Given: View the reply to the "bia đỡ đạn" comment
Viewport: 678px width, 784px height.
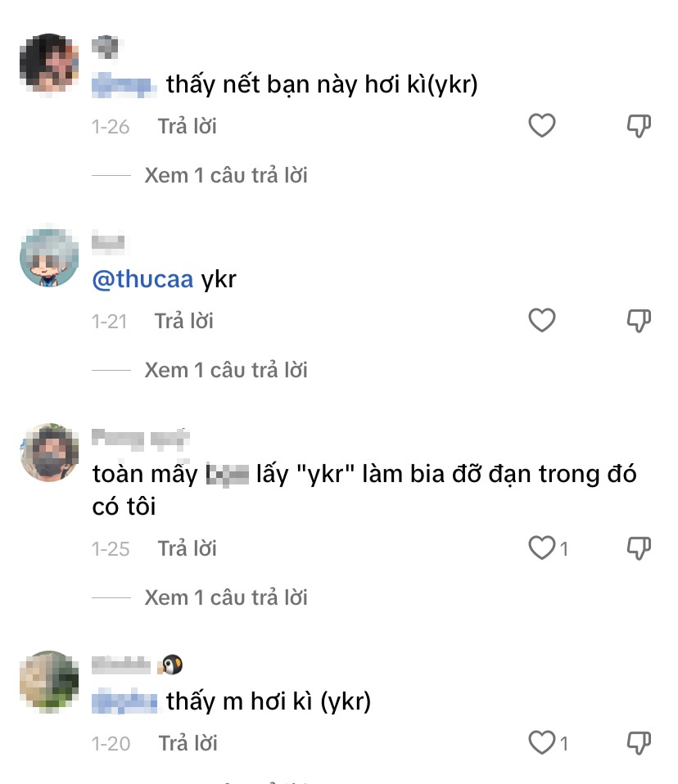Looking at the screenshot, I should pyautogui.click(x=228, y=597).
